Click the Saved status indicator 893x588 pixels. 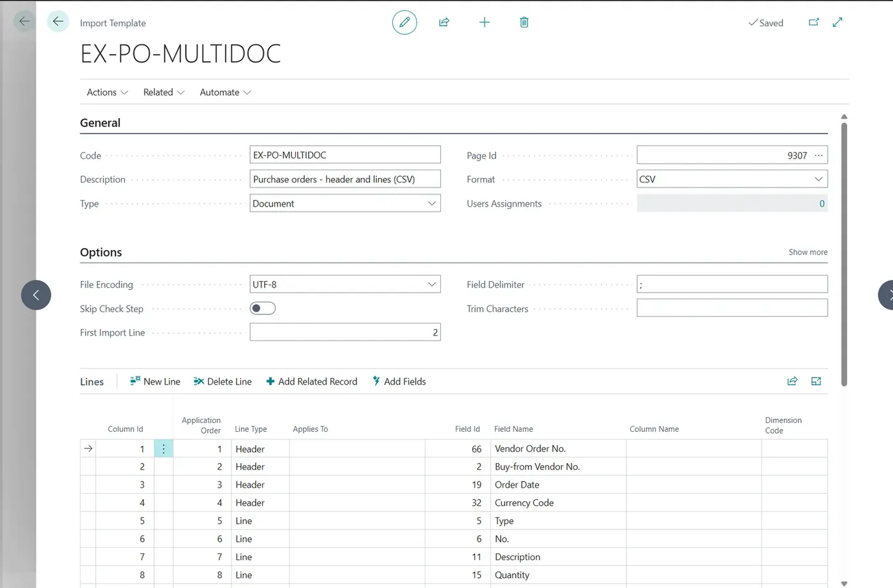pyautogui.click(x=765, y=23)
